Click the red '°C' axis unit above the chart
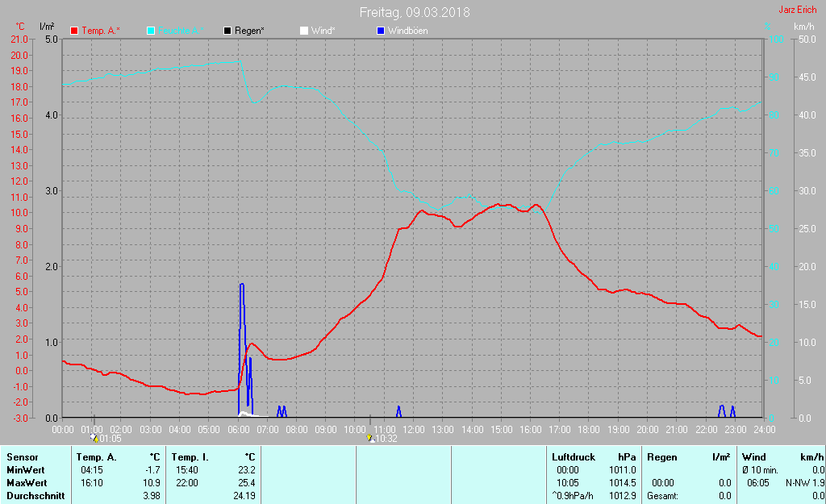The image size is (826, 504). coord(20,27)
